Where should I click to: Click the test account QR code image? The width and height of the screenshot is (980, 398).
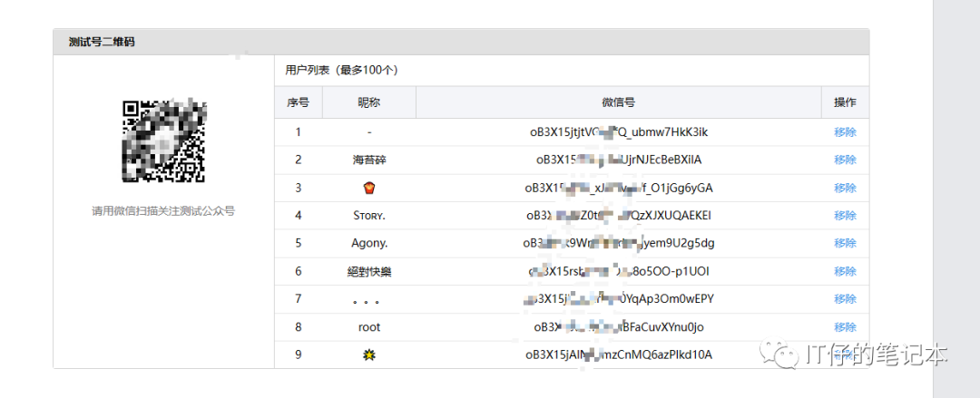(163, 140)
